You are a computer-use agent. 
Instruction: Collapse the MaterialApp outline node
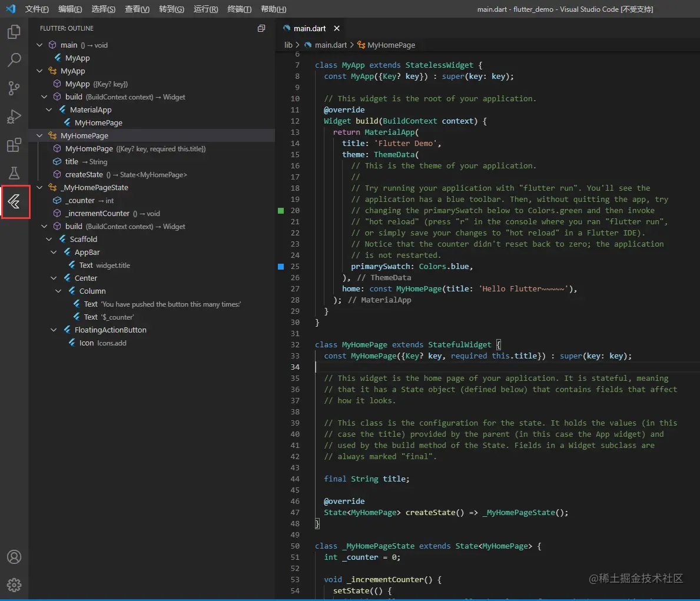(49, 109)
